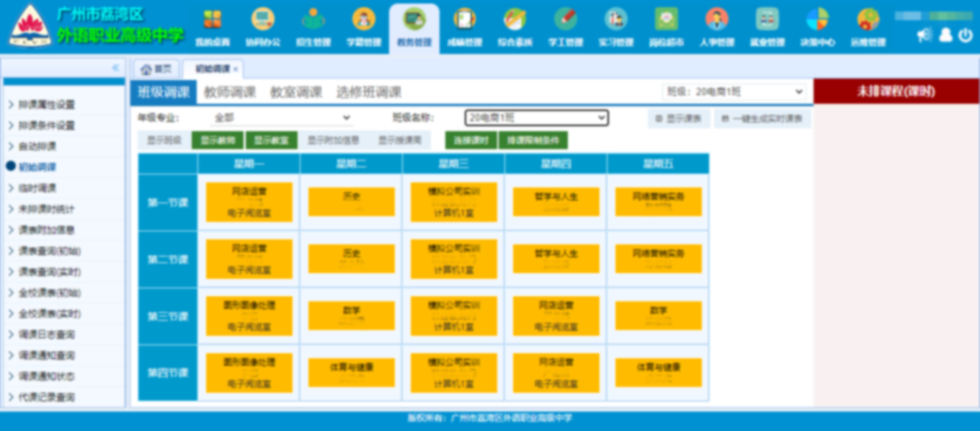
Task: Toggle 显示班级 display option
Action: pos(164,141)
